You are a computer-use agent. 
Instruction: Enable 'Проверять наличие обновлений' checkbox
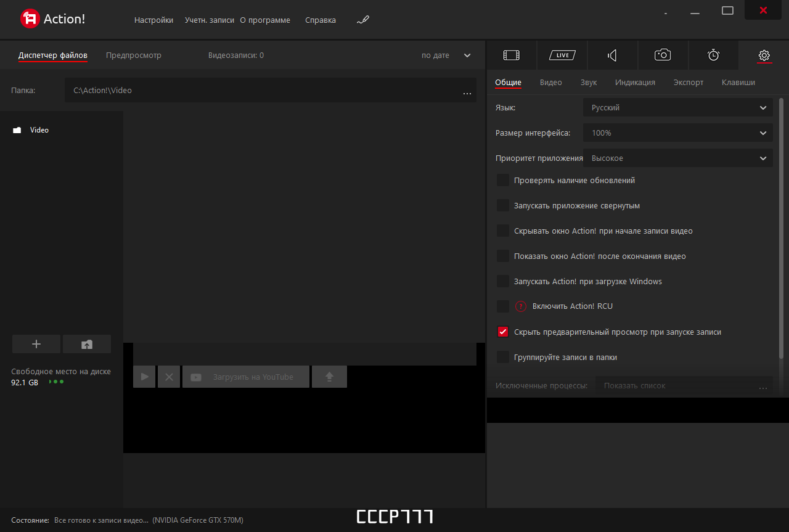pos(503,180)
